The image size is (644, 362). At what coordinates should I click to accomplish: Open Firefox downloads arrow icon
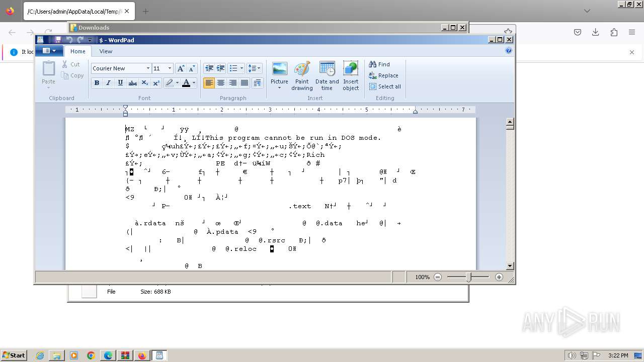click(596, 32)
